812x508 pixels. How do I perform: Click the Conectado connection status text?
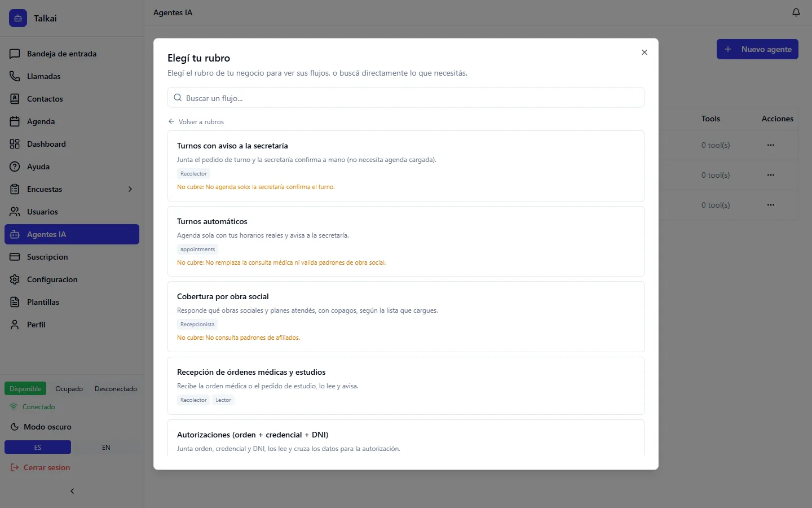(x=38, y=407)
